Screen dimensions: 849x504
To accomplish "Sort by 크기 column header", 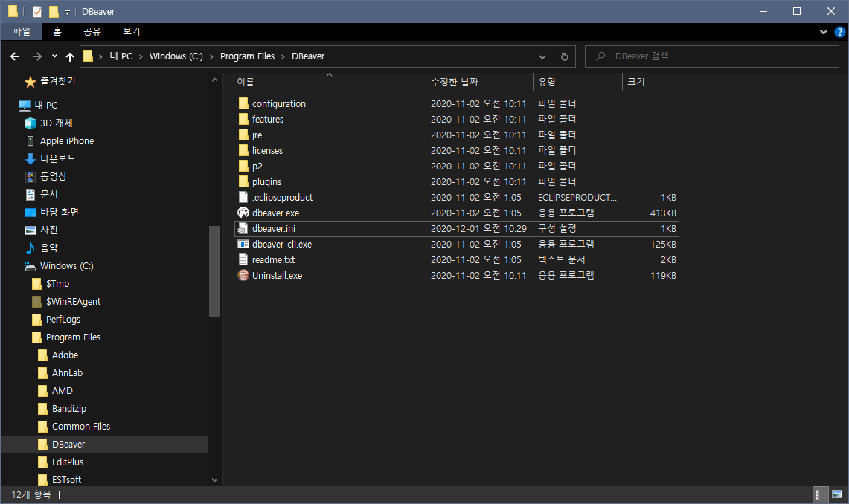I will click(x=653, y=83).
